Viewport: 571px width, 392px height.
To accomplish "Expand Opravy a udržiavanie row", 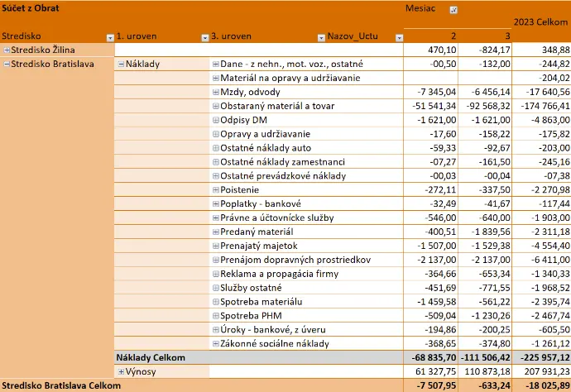I will tap(216, 134).
